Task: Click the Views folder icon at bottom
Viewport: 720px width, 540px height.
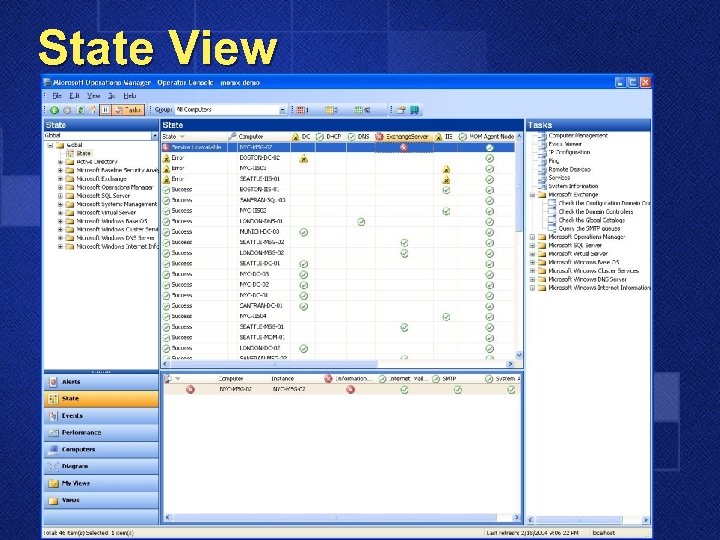Action: point(54,501)
